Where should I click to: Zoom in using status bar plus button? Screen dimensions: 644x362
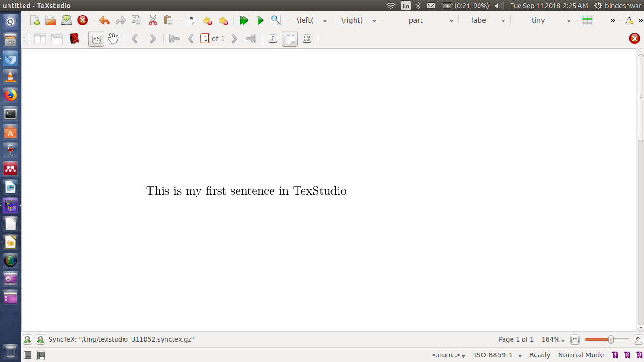tap(638, 339)
